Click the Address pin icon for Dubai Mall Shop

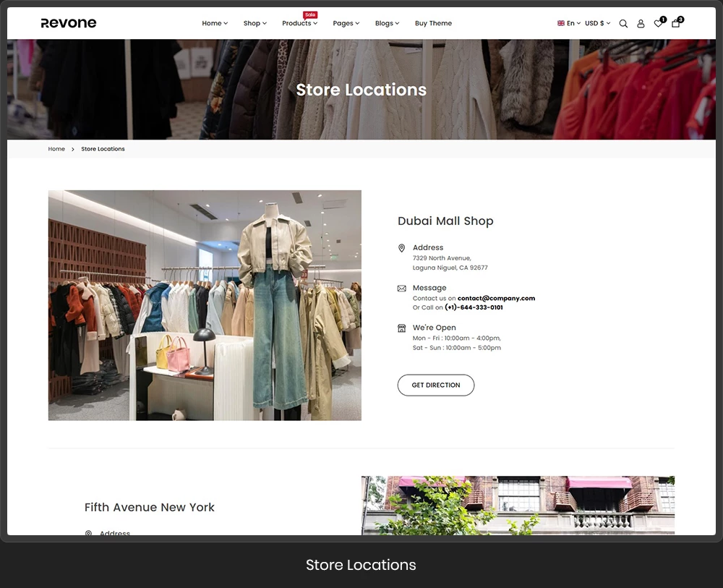401,247
